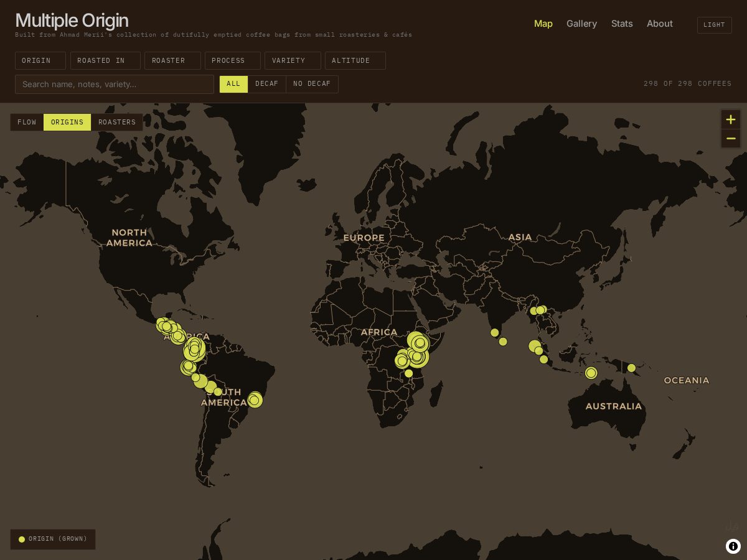Switch map to ROASTERS view

coord(117,122)
